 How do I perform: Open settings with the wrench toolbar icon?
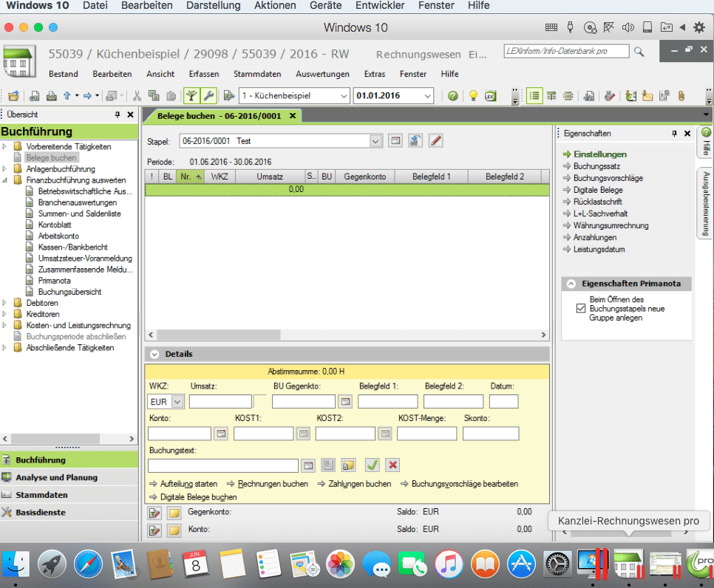tap(207, 95)
